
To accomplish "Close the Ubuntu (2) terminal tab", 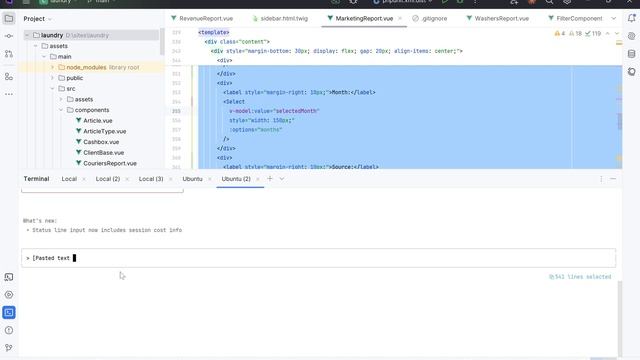I will pyautogui.click(x=258, y=179).
